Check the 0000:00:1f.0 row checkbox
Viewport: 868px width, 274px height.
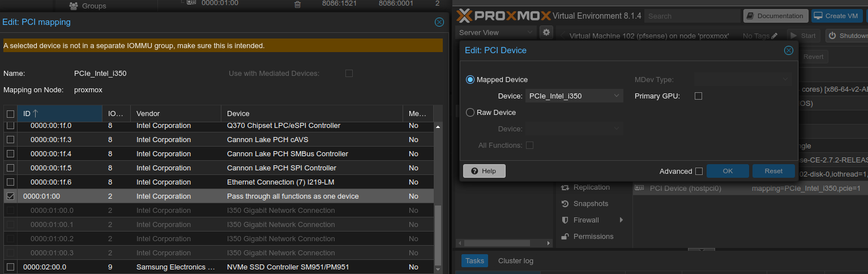[10, 126]
